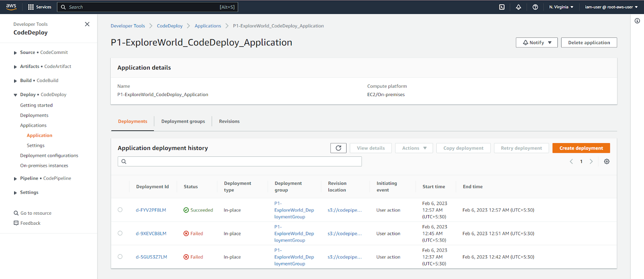Open Developer Tools breadcrumb link
The height and width of the screenshot is (279, 644).
click(128, 26)
